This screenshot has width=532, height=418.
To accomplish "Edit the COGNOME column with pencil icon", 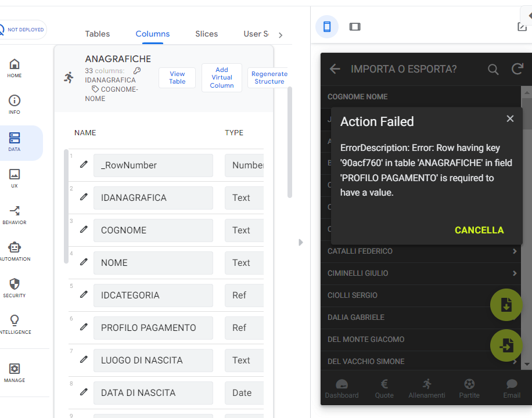I will [84, 230].
